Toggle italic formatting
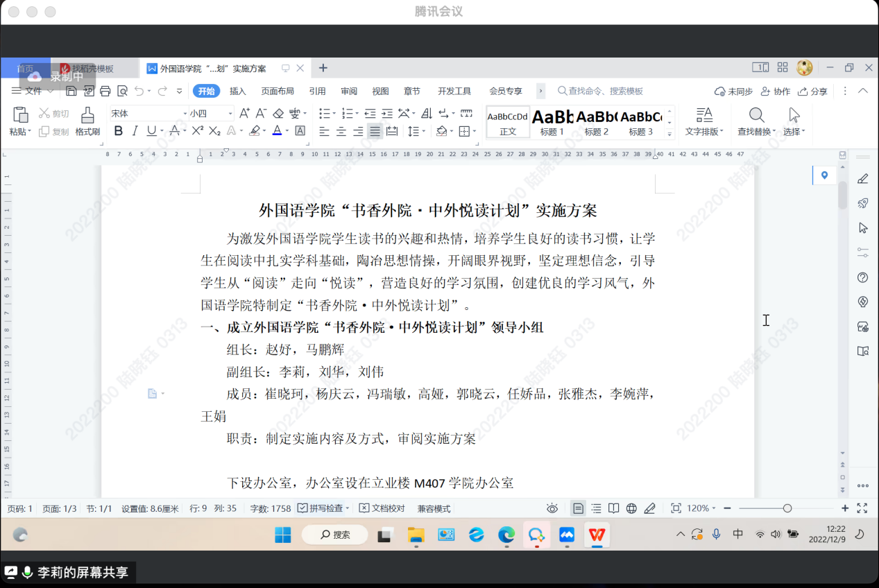Image resolution: width=879 pixels, height=588 pixels. point(135,131)
